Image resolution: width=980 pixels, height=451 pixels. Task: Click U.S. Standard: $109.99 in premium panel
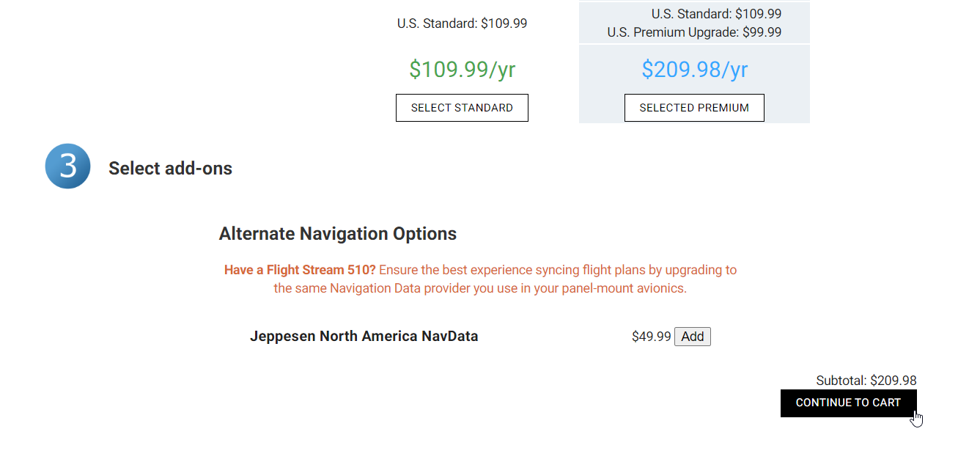tap(716, 14)
